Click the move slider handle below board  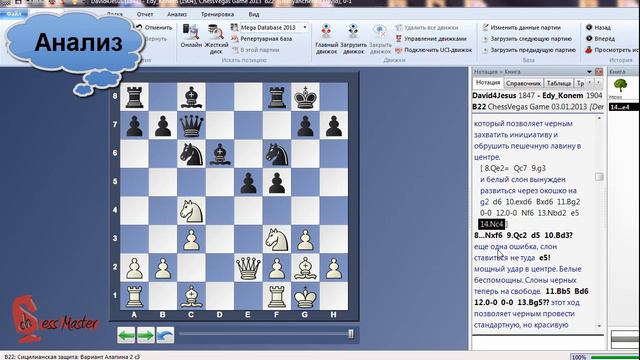tap(351, 334)
